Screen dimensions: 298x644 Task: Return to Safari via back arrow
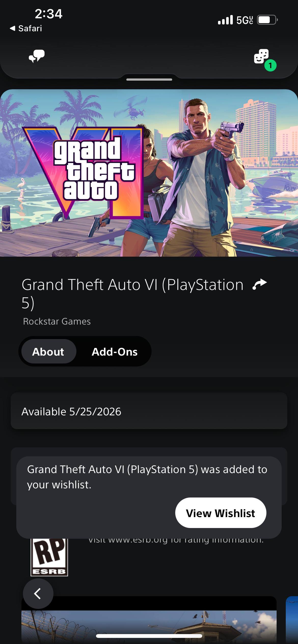[x=26, y=28]
